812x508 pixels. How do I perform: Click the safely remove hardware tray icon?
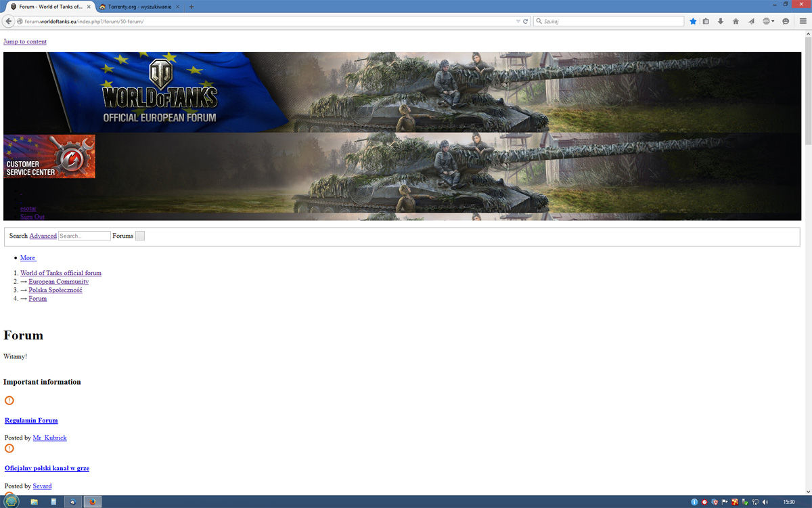tap(745, 502)
